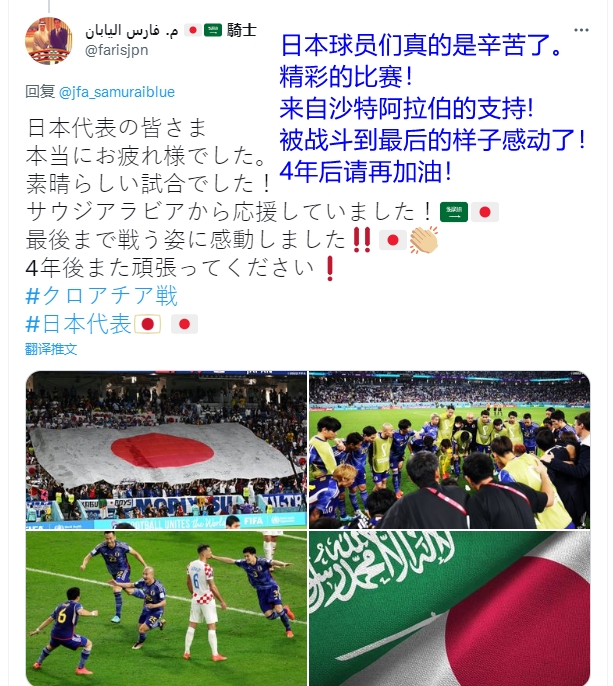Open hashtag #クロアチア戦
This screenshot has width=613, height=686.
(x=102, y=296)
